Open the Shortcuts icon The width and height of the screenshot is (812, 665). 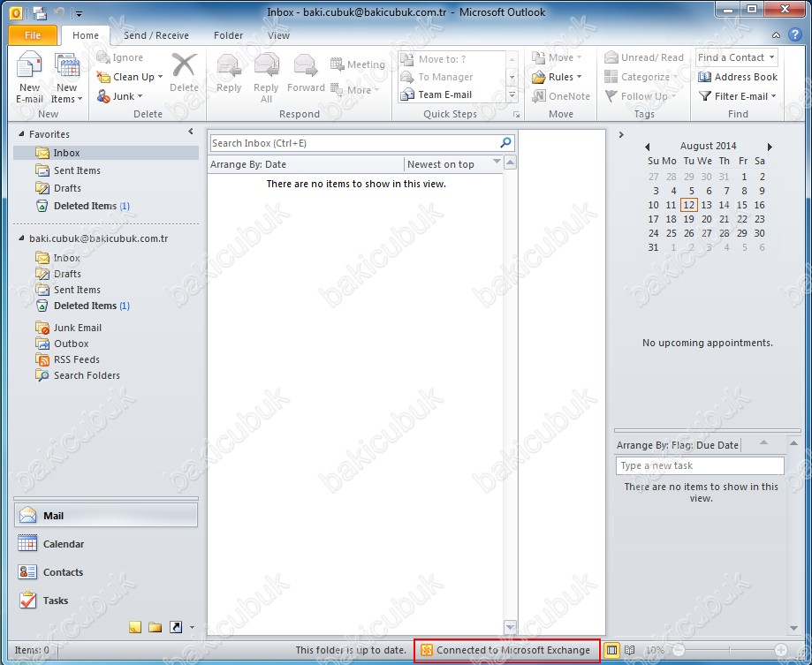176,628
